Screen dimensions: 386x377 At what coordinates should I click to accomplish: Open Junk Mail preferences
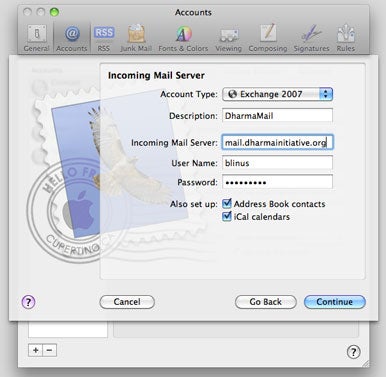(x=136, y=38)
